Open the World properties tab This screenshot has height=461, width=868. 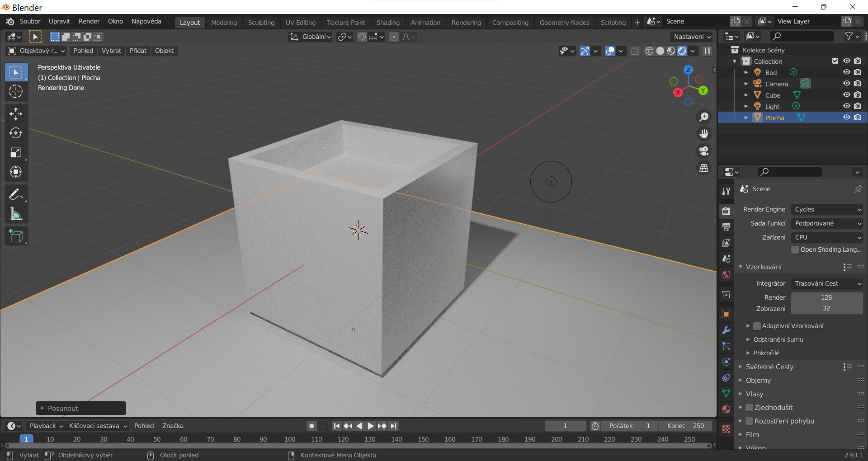point(726,274)
